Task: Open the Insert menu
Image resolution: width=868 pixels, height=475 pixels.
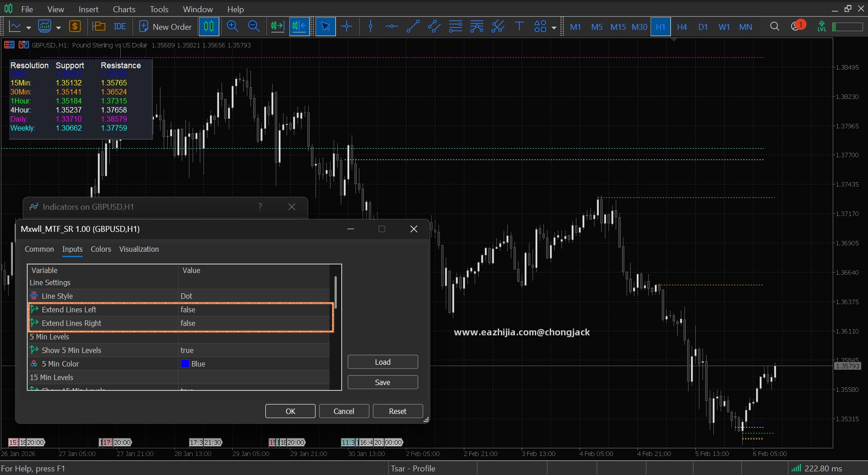Action: tap(89, 9)
